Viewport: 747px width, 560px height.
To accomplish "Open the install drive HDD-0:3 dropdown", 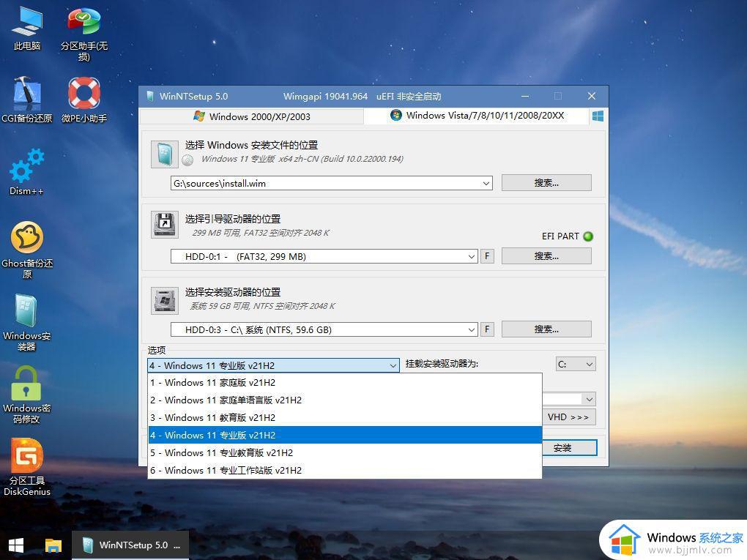I will [x=471, y=329].
